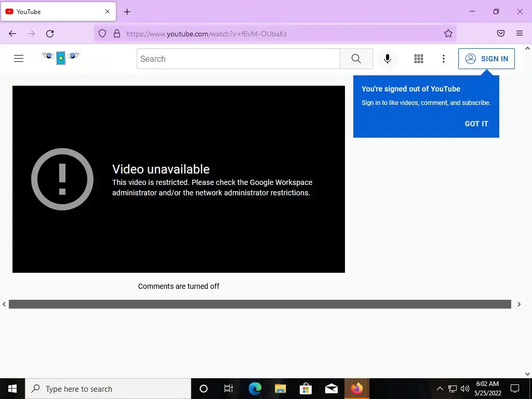Click the YouTube logo with eyes
Screen dimensions: 532x399
tap(61, 58)
